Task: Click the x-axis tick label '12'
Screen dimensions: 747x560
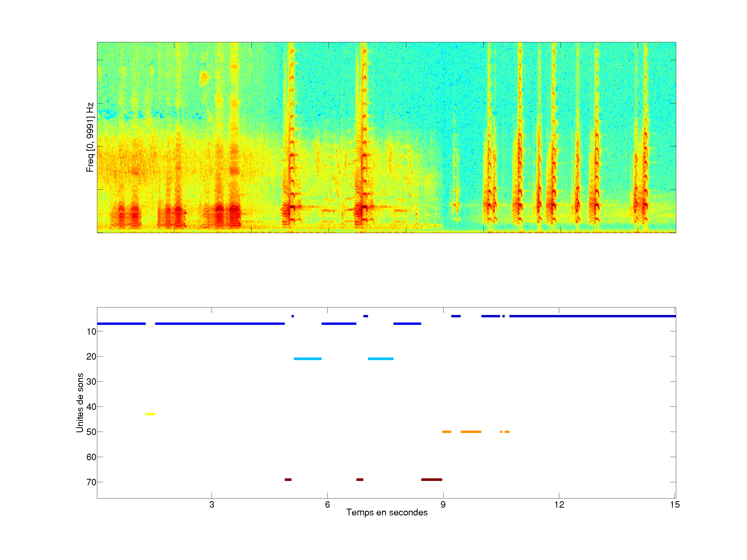Action: click(559, 505)
